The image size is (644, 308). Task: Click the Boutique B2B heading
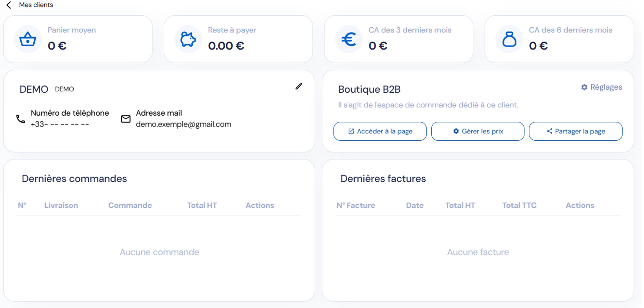[369, 89]
